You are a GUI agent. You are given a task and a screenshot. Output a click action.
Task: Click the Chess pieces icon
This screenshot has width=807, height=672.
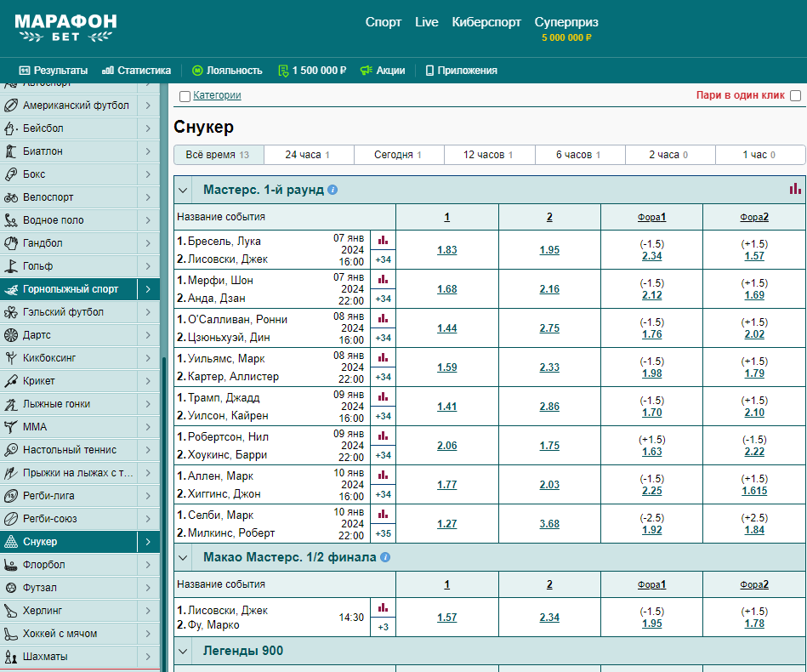(x=11, y=657)
